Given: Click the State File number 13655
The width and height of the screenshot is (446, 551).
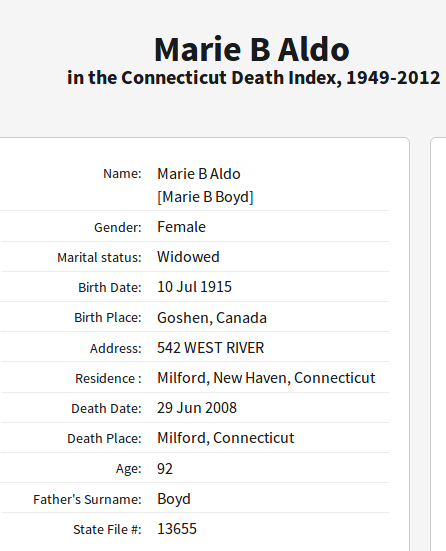Looking at the screenshot, I should pyautogui.click(x=177, y=529).
